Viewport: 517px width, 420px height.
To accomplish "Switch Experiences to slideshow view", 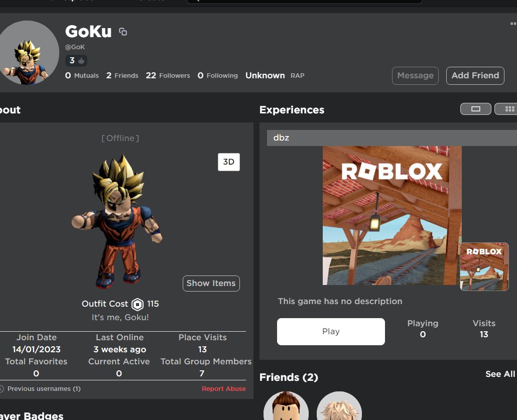I will pyautogui.click(x=475, y=109).
